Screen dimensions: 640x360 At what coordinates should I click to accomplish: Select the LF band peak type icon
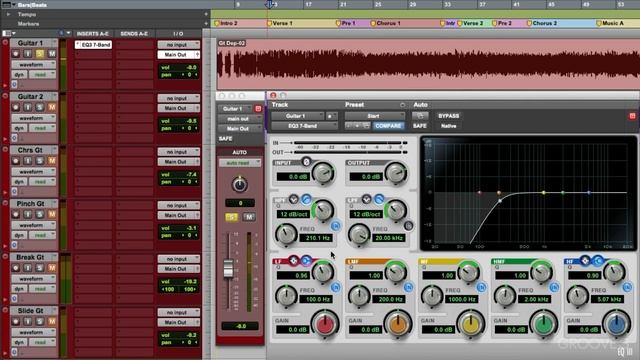click(293, 260)
